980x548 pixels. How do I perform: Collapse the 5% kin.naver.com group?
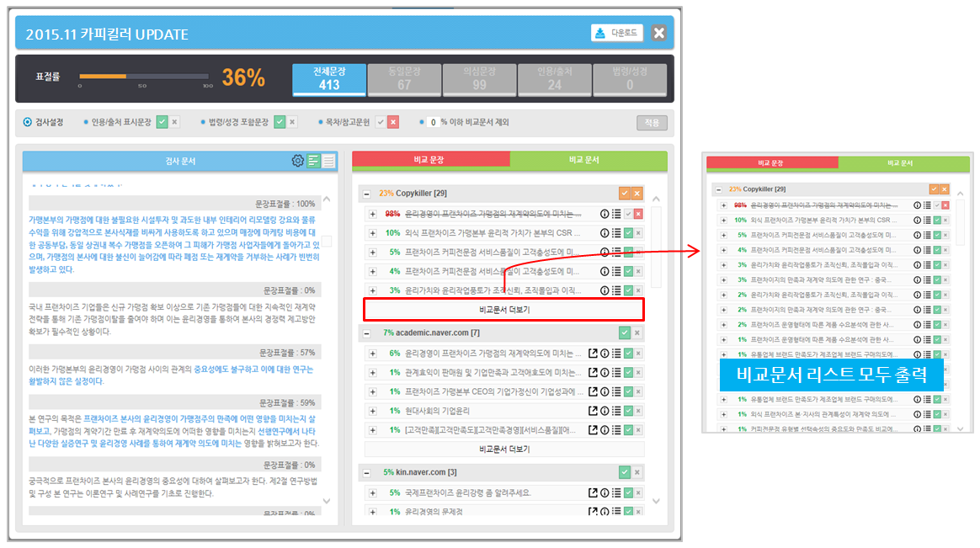pos(366,473)
